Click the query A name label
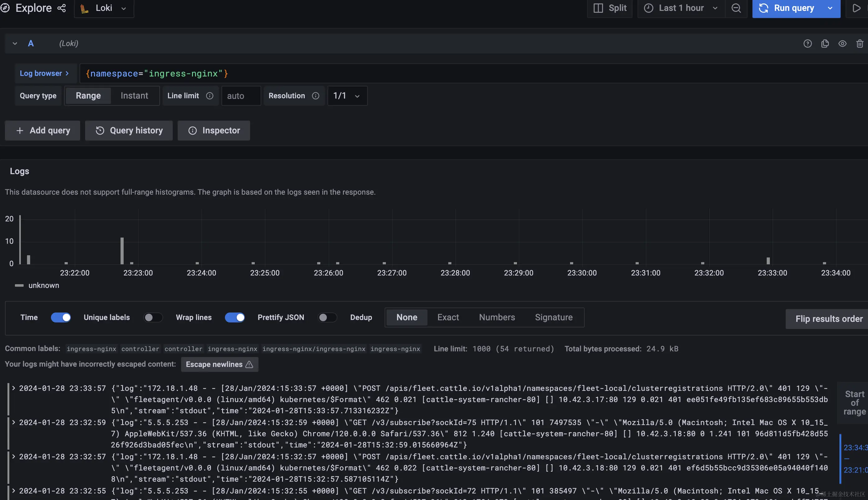Screen dimensions: 868x500 click(x=31, y=44)
